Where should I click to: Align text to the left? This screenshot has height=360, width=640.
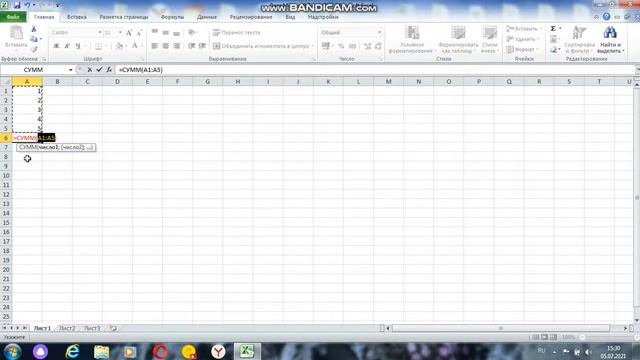tap(155, 46)
